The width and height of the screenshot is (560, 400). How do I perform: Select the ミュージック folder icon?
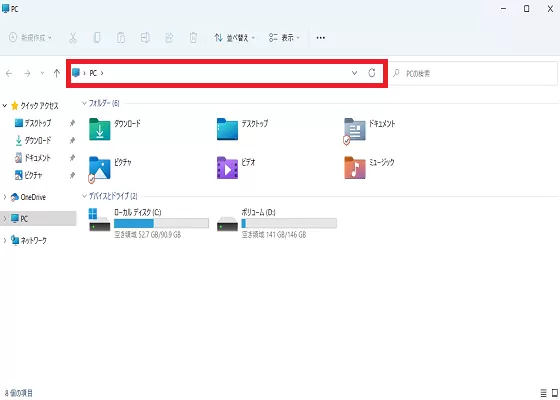(x=355, y=168)
